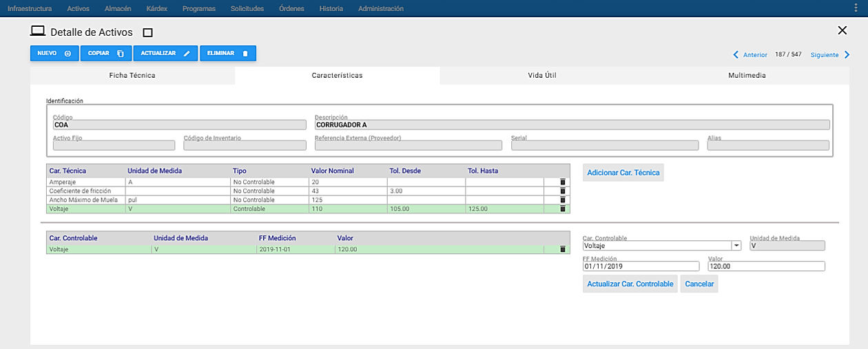This screenshot has width=868, height=349.
Task: Click the Código de Inventario field
Action: click(x=245, y=145)
